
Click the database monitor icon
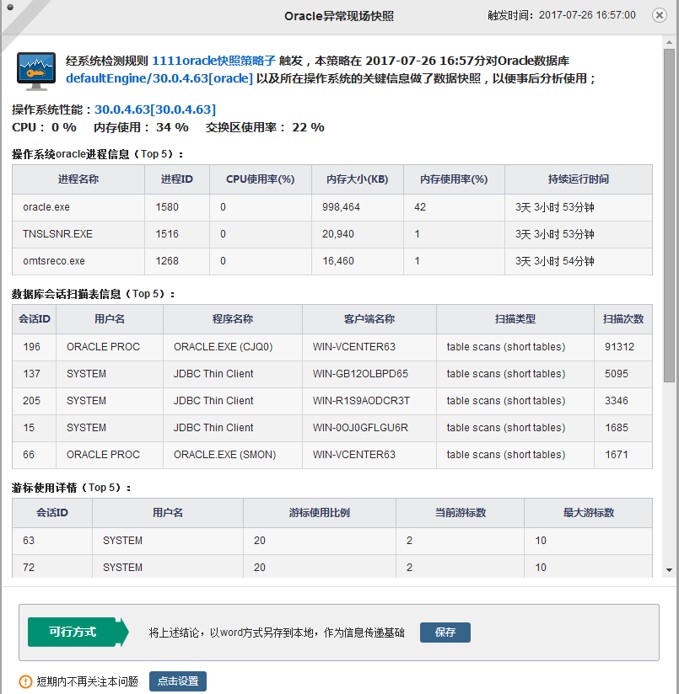point(36,70)
